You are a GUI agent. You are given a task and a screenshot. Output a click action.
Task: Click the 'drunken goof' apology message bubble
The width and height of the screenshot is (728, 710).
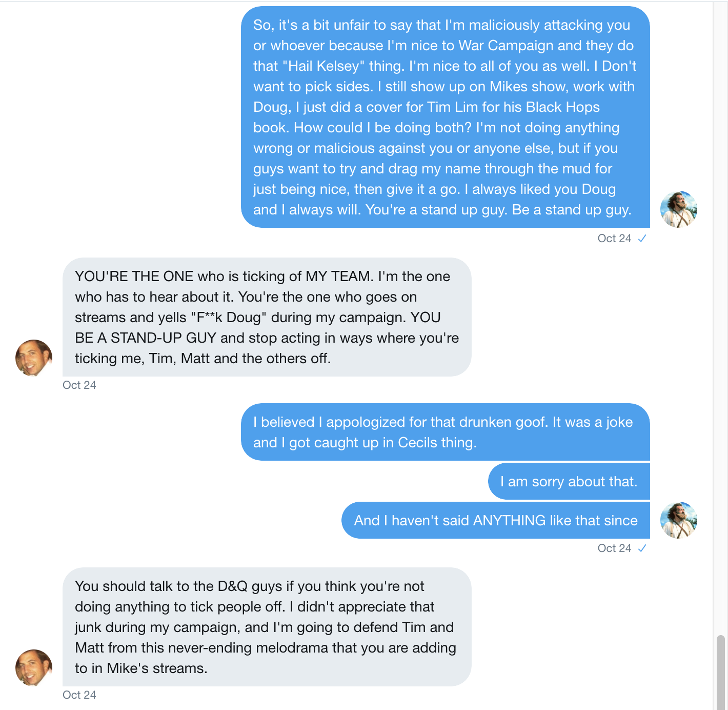pyautogui.click(x=446, y=432)
